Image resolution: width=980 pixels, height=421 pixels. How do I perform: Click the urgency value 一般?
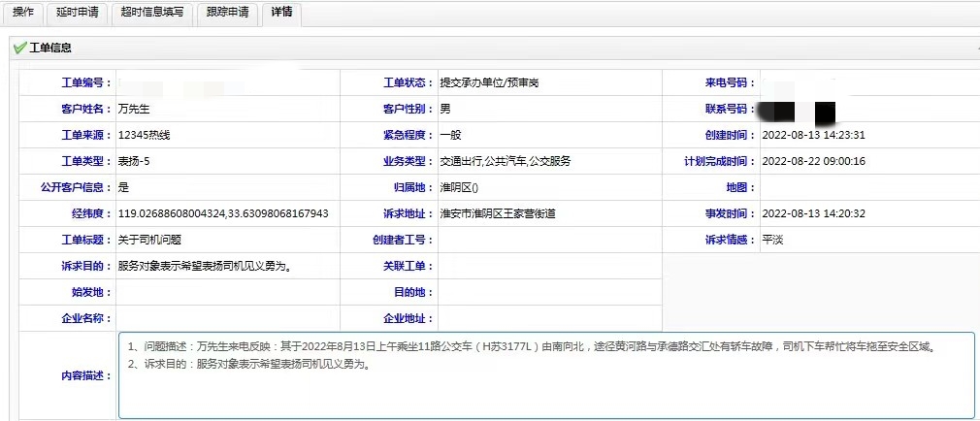click(450, 136)
